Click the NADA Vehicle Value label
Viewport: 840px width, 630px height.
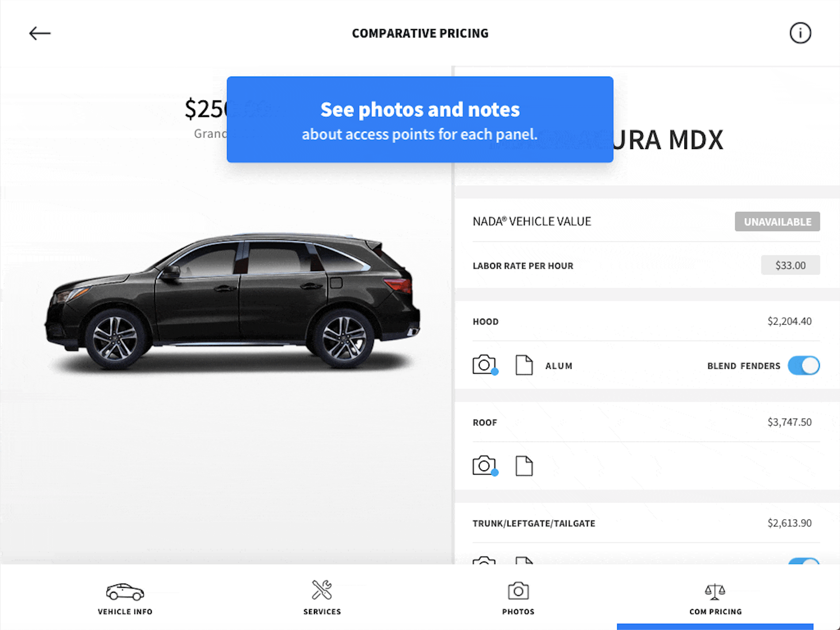532,221
